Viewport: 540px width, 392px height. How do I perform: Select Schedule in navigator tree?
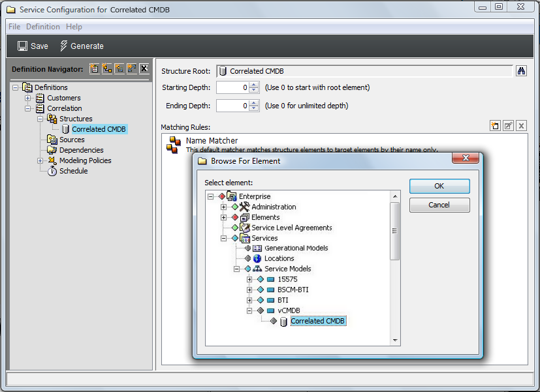point(73,171)
